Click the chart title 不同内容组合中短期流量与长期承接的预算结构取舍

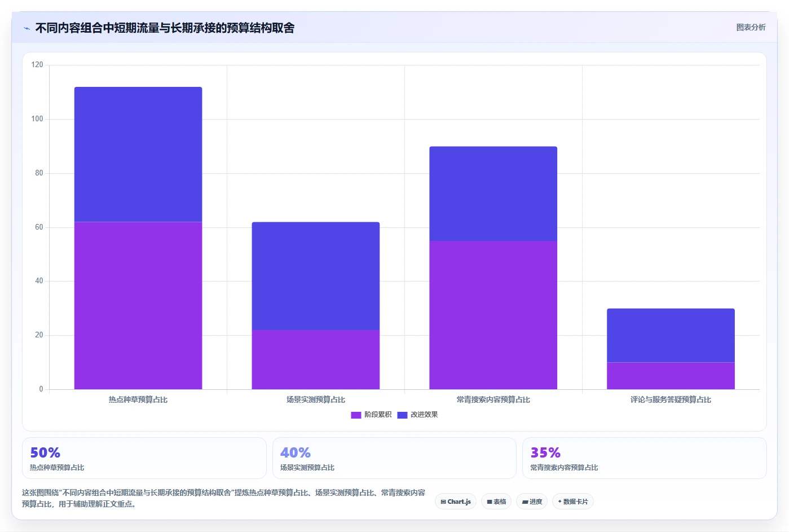[x=165, y=28]
